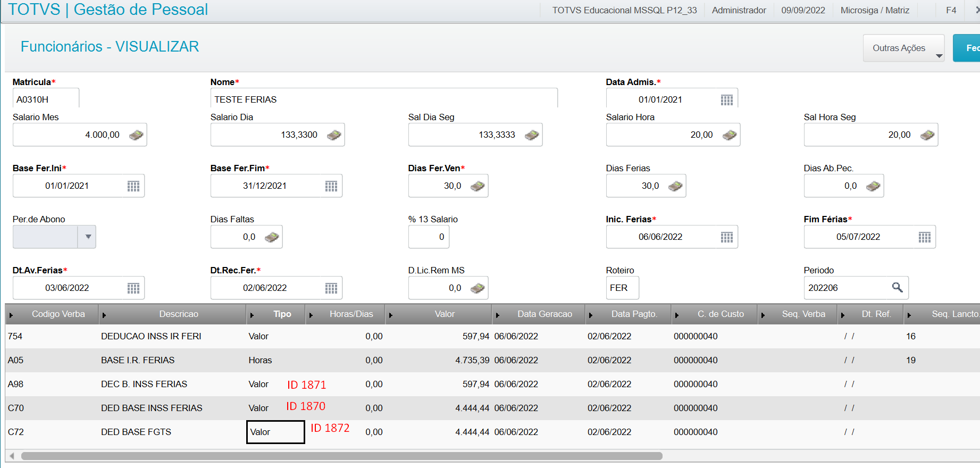The width and height of the screenshot is (980, 468).
Task: Select the C72 DED BASE FGTS row
Action: [x=492, y=432]
